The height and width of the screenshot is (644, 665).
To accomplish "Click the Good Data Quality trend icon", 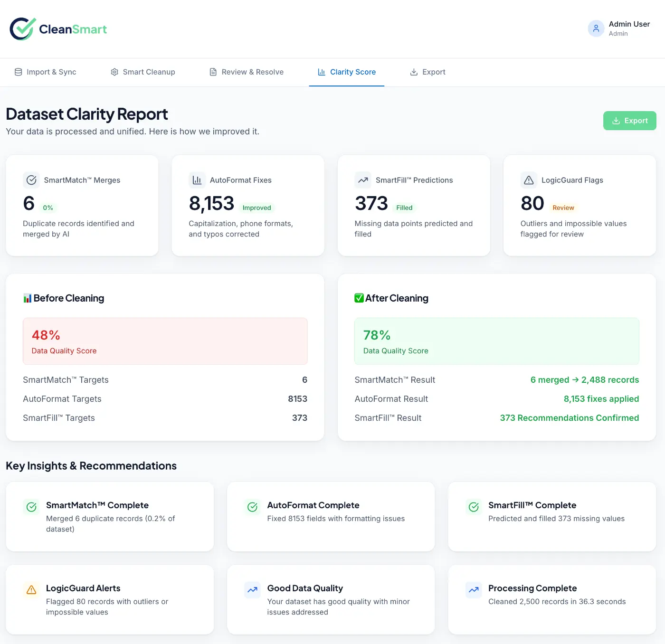I will point(253,590).
